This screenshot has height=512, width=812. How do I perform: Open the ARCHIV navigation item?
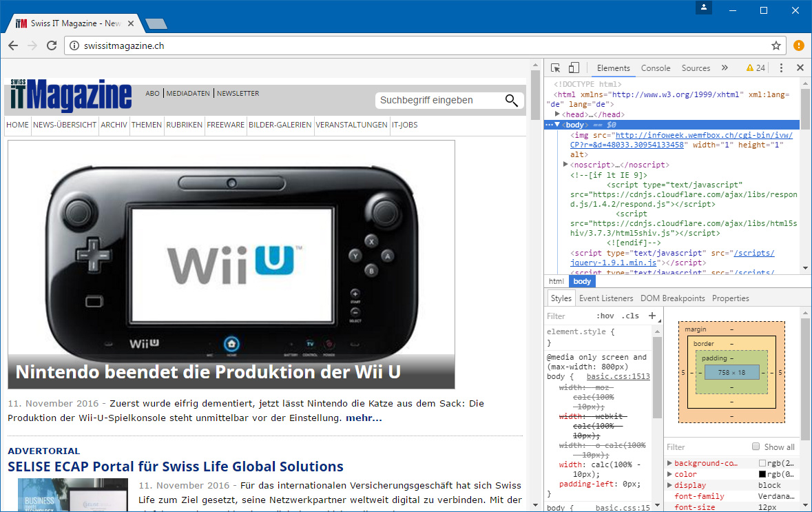(x=114, y=125)
